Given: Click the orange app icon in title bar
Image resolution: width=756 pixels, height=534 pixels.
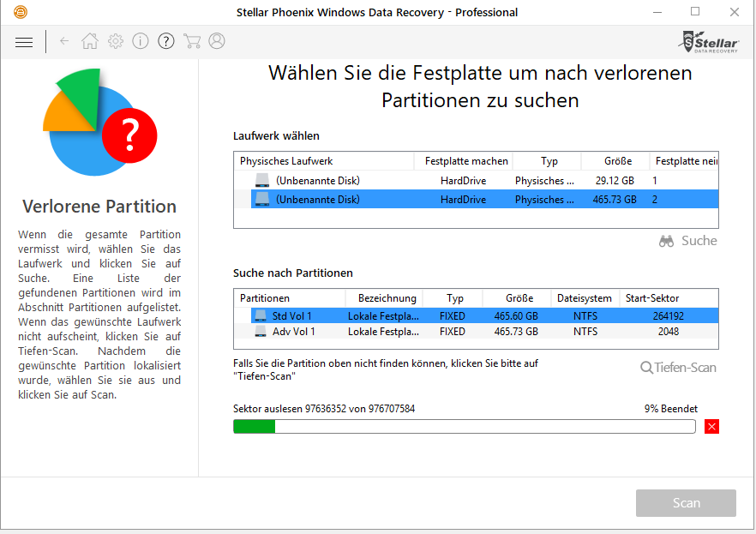Looking at the screenshot, I should [x=21, y=11].
